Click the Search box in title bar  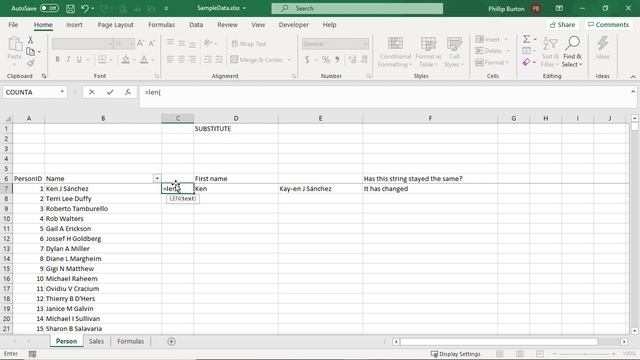pos(357,8)
